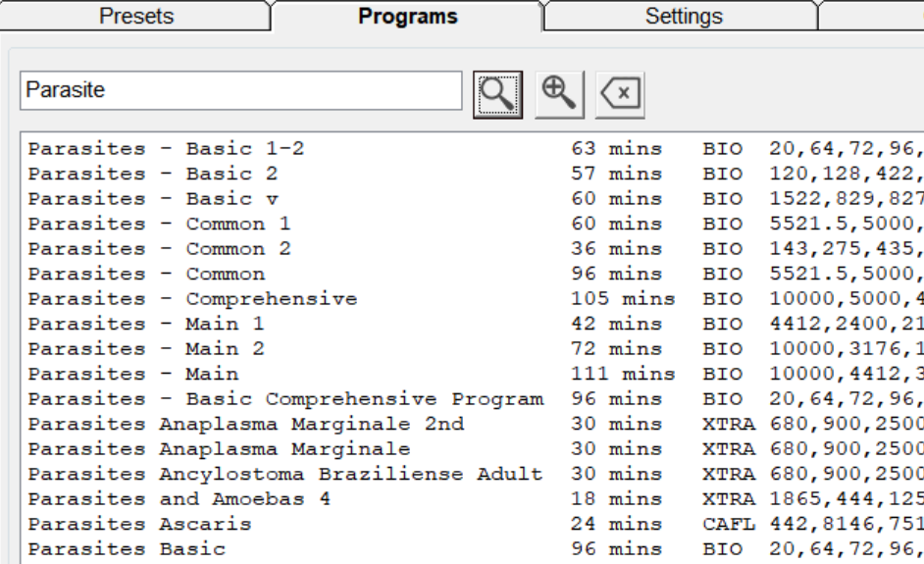The height and width of the screenshot is (564, 924).
Task: Switch to the Presets tab
Action: (137, 17)
